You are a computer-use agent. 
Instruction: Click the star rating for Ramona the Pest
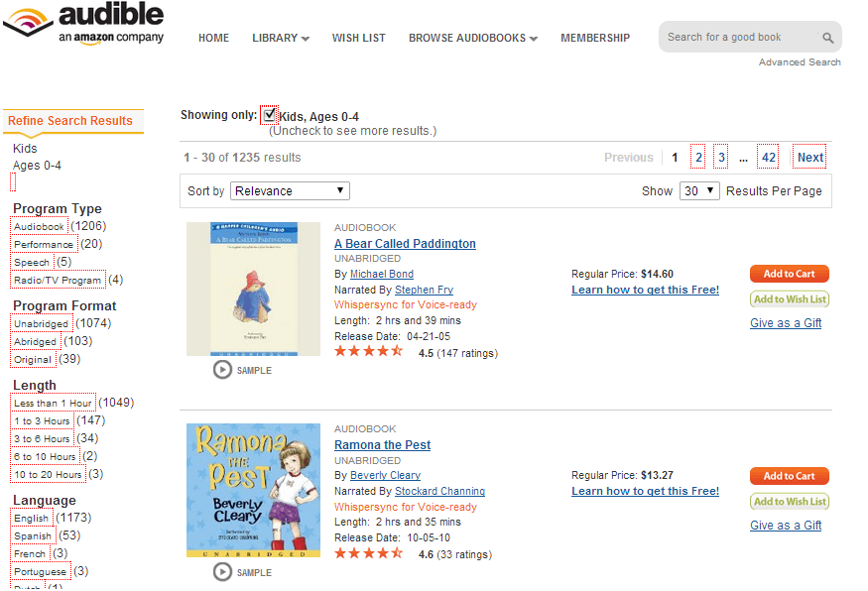tap(368, 553)
